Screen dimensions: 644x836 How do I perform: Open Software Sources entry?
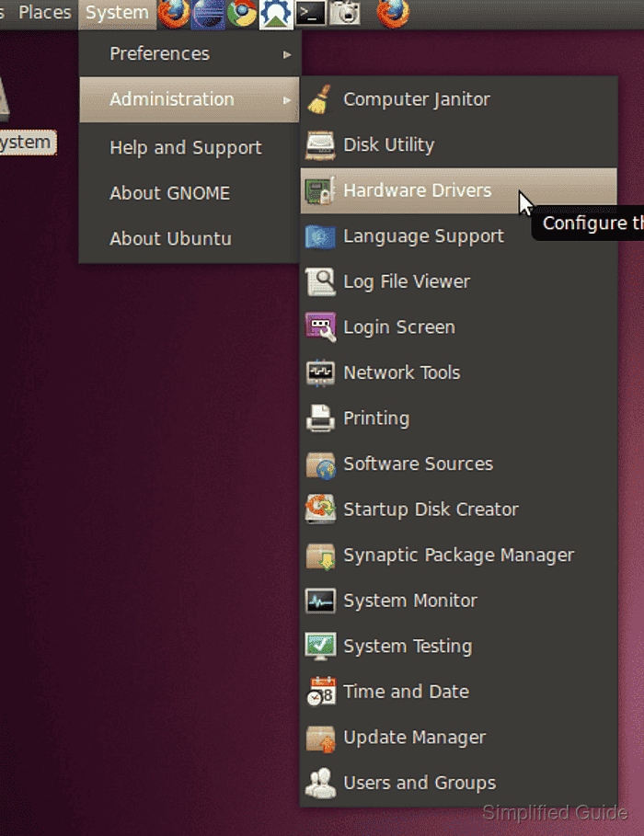(x=459, y=464)
